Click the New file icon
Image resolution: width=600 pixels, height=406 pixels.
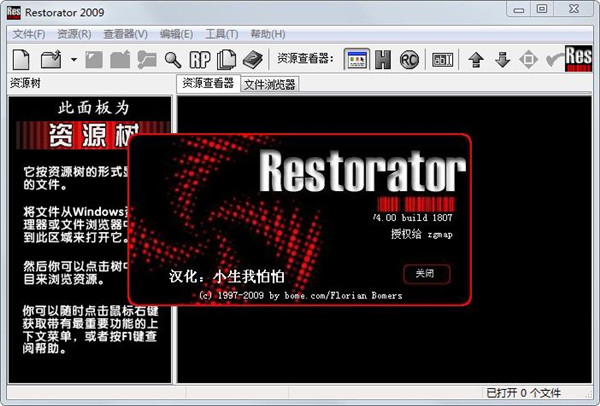22,59
